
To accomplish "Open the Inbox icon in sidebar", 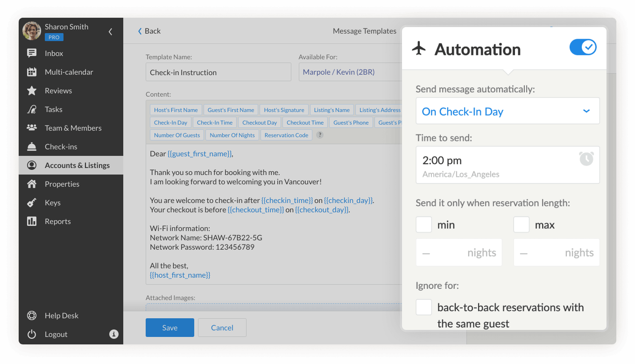I will (x=32, y=53).
